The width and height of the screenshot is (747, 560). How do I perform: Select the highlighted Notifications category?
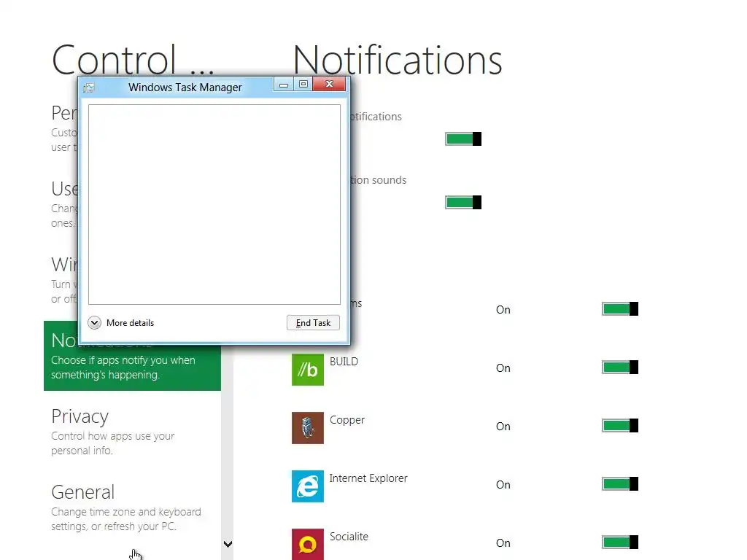[133, 356]
